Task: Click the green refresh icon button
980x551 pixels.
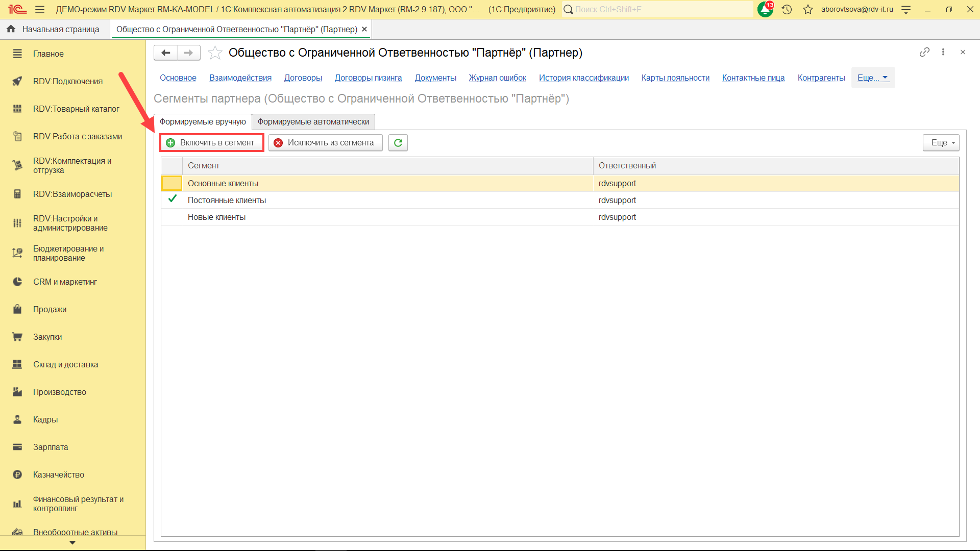Action: (398, 143)
